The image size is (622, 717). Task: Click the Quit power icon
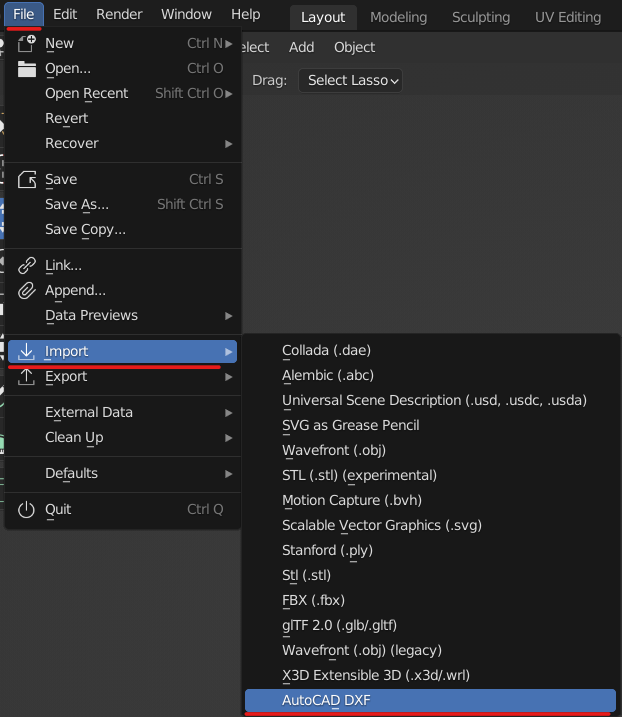pos(27,509)
